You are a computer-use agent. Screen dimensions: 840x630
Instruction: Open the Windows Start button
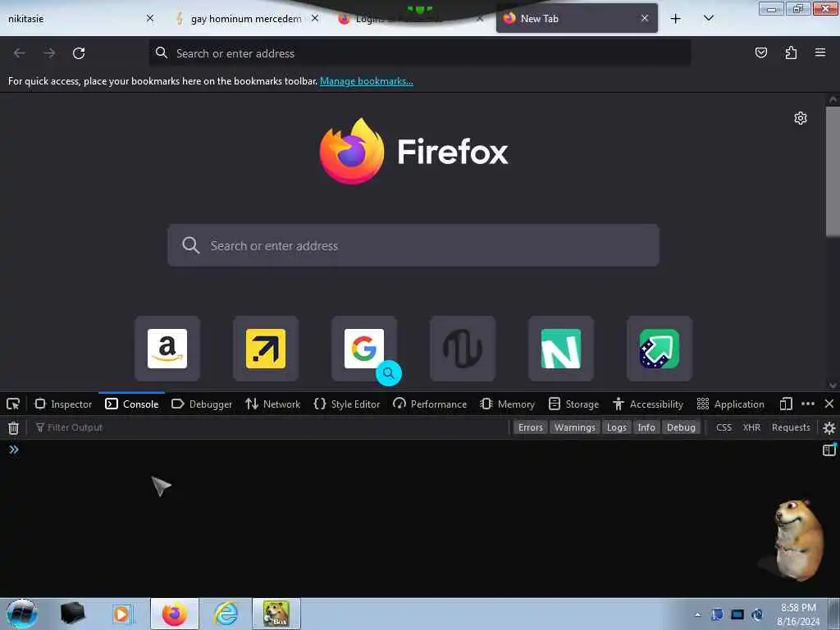[21, 614]
